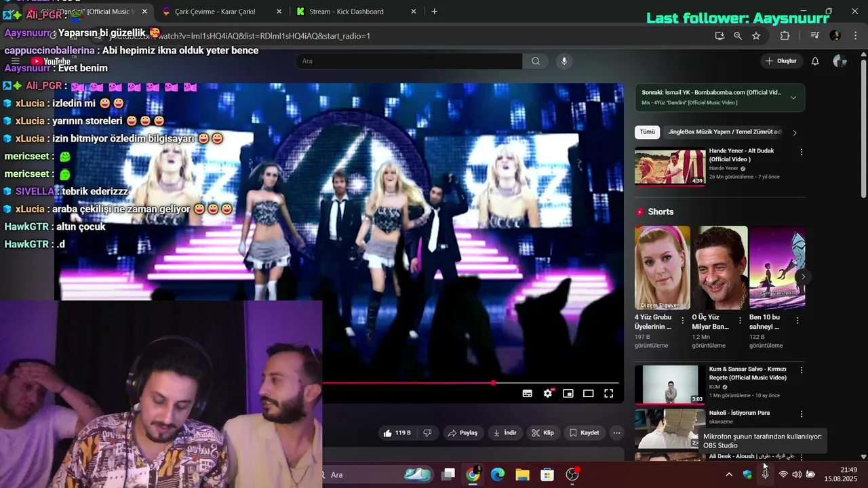Image resolution: width=868 pixels, height=488 pixels.
Task: Click the YouTube search magnifier button
Action: point(536,61)
